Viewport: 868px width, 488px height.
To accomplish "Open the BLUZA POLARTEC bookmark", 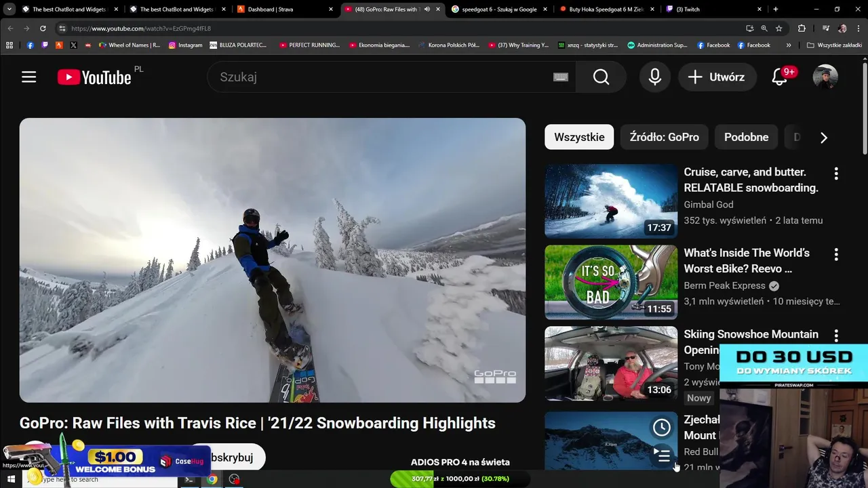I will point(238,45).
